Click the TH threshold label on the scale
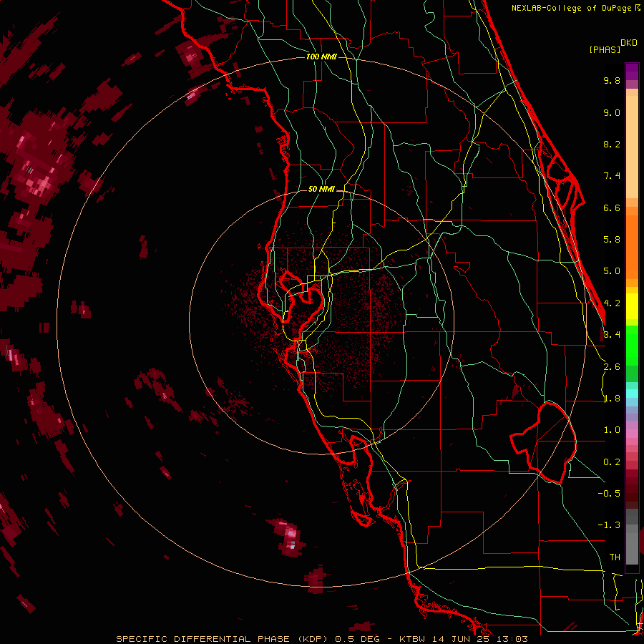The image size is (644, 644). click(x=615, y=557)
